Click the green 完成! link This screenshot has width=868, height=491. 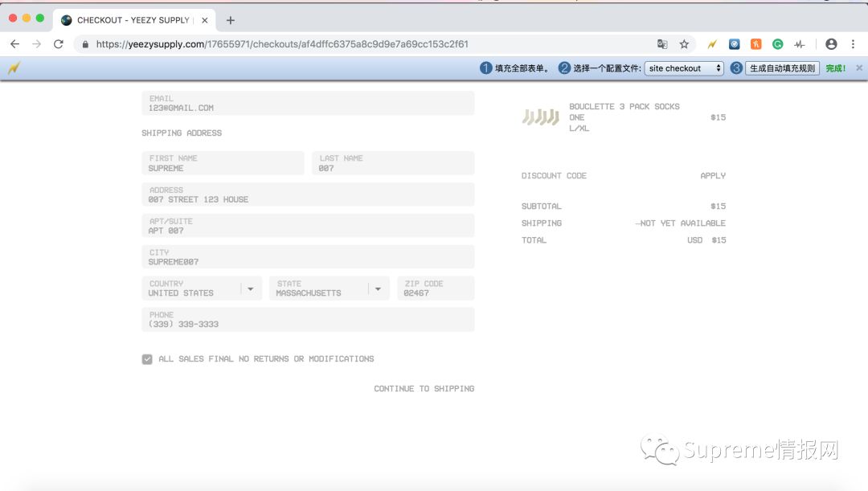(835, 68)
